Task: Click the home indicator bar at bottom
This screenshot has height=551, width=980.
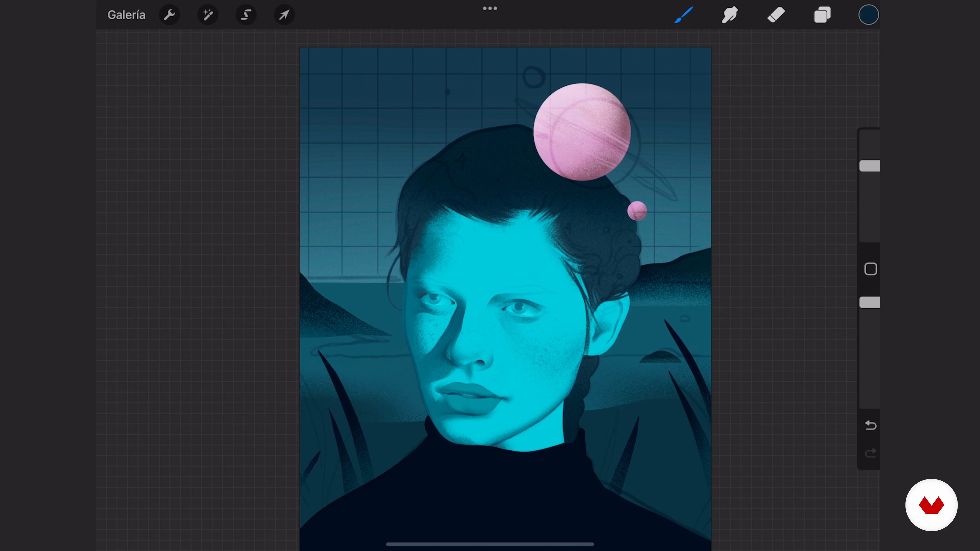Action: coord(490,545)
